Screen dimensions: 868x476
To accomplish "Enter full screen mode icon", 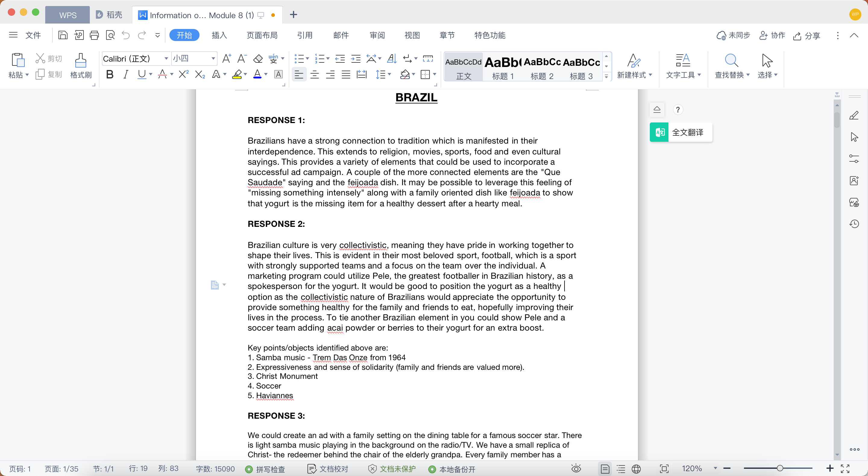I will coord(845,468).
